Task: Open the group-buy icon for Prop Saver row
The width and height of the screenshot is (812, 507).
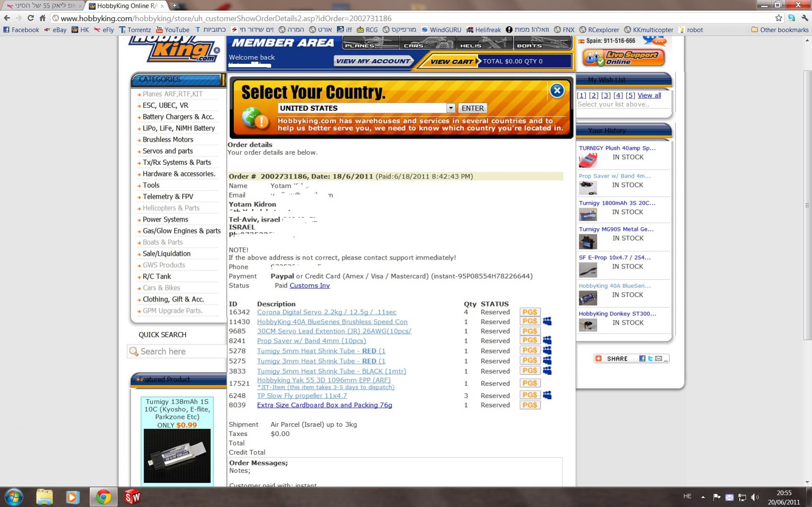Action: point(547,340)
